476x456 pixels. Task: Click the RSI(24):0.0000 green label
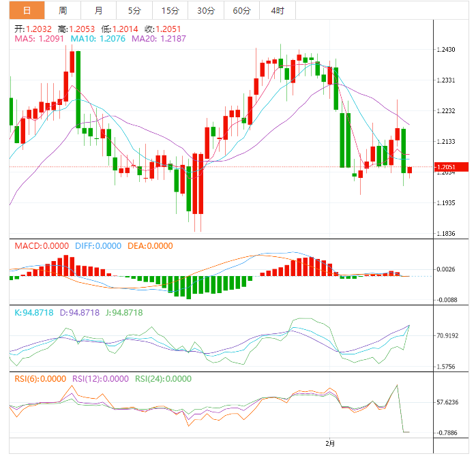pos(163,379)
